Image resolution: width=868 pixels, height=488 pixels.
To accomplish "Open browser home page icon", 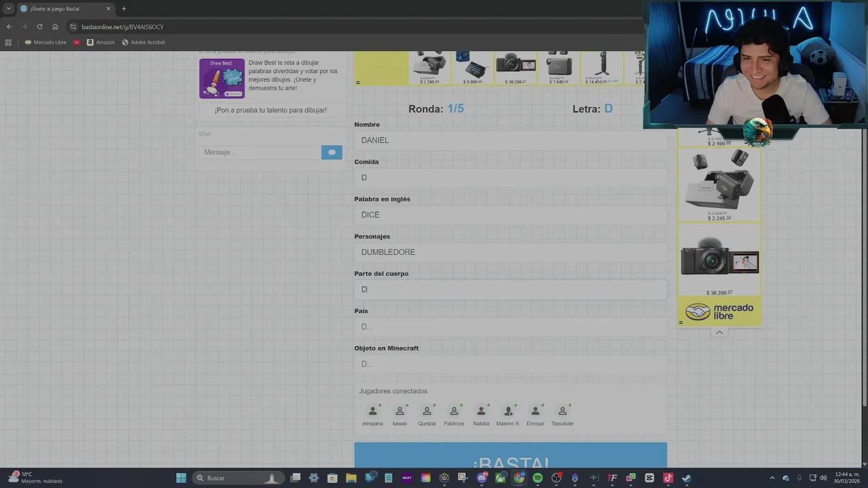I will point(55,26).
